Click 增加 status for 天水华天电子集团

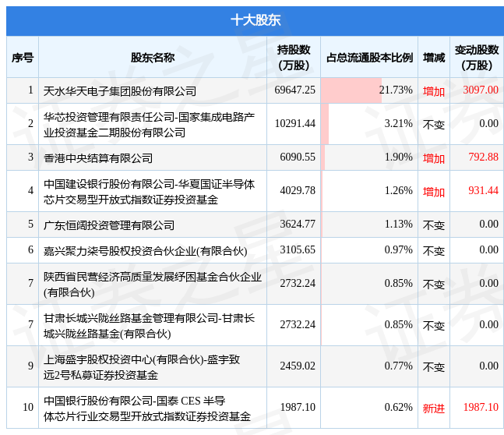coord(434,91)
